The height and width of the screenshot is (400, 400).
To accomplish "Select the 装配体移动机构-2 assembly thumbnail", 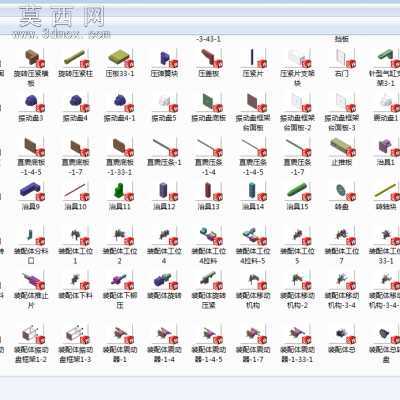I will [x=297, y=280].
